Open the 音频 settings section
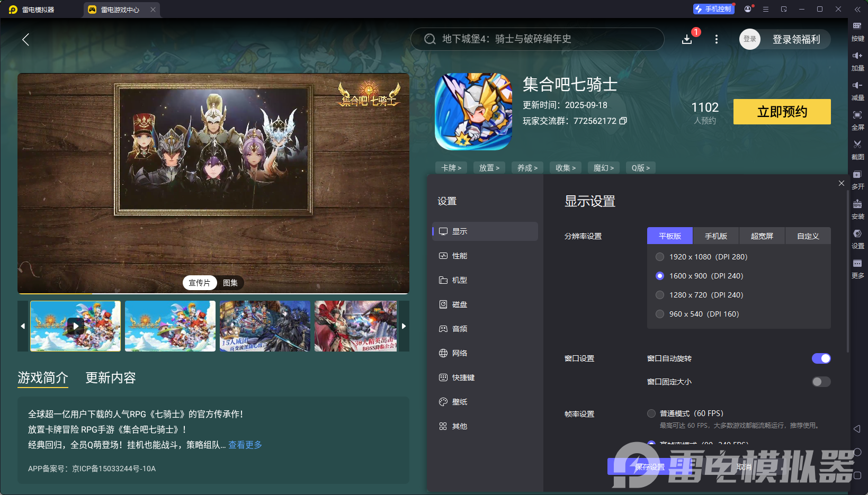868x495 pixels. [485, 329]
